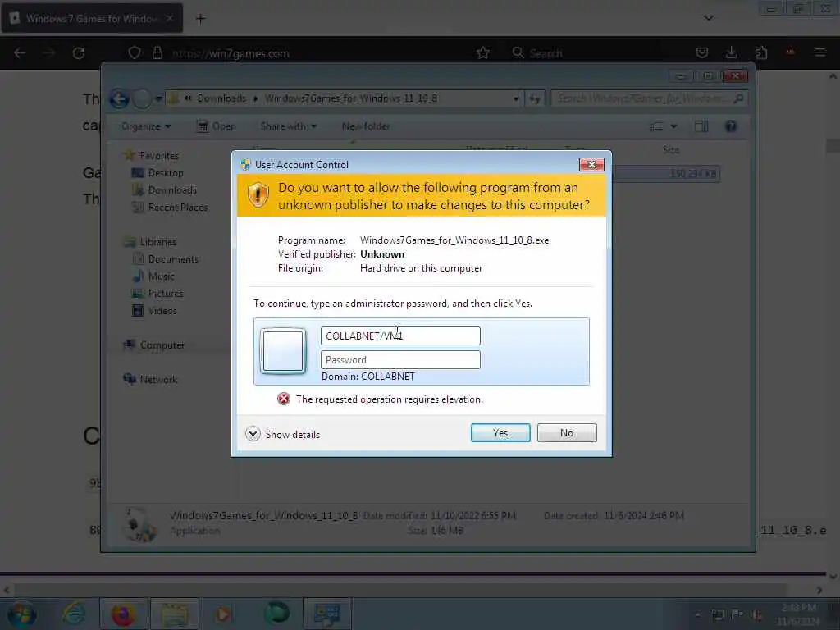This screenshot has width=840, height=630.
Task: Open the Share with menu
Action: (x=288, y=126)
